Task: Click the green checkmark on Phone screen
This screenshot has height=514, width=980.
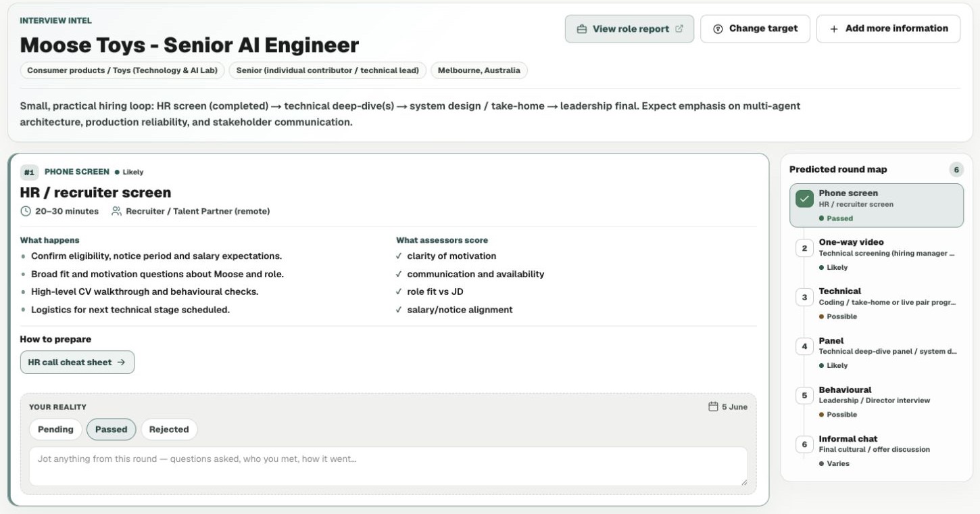Action: point(804,199)
